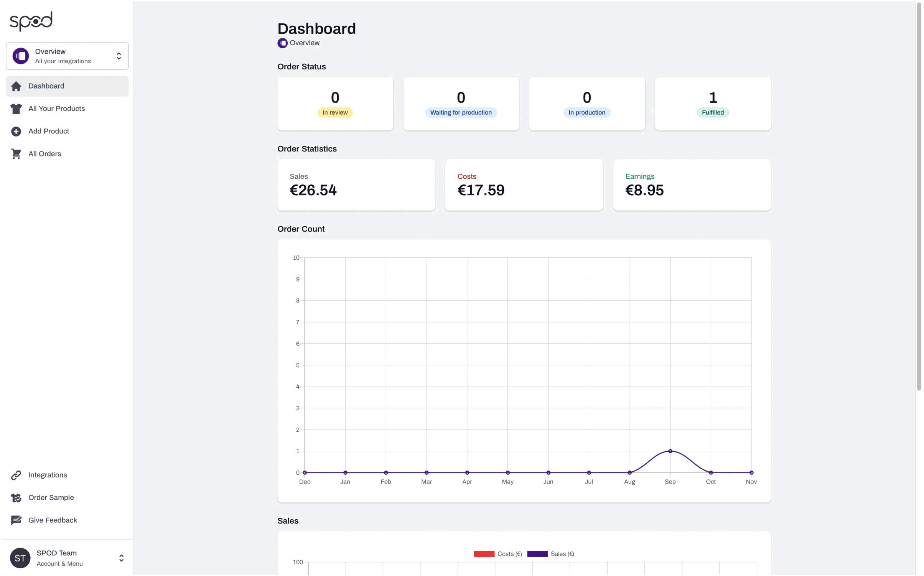Image resolution: width=924 pixels, height=576 pixels.
Task: Click the Fulfilled status badge
Action: coord(713,113)
